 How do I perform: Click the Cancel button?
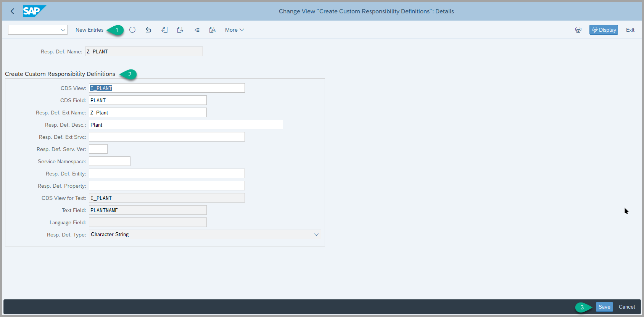pyautogui.click(x=626, y=307)
